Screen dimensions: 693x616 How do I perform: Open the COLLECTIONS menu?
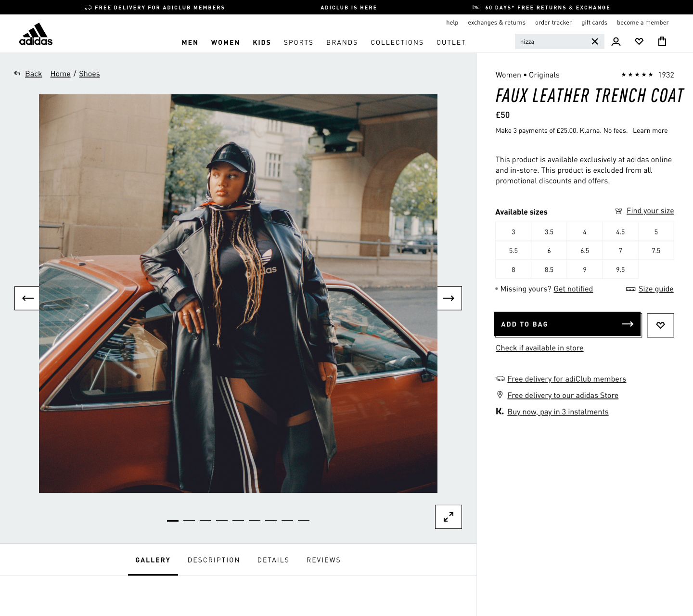[x=397, y=42]
